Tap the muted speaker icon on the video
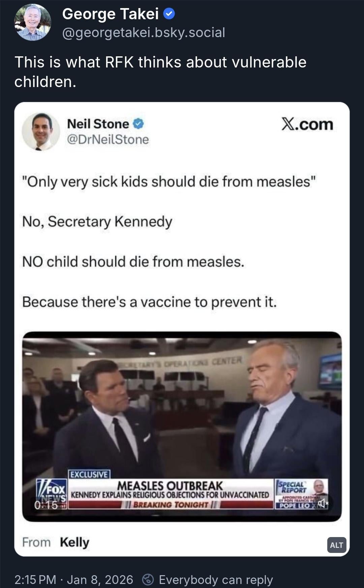Screen dimensions: 364x588 point(322,504)
